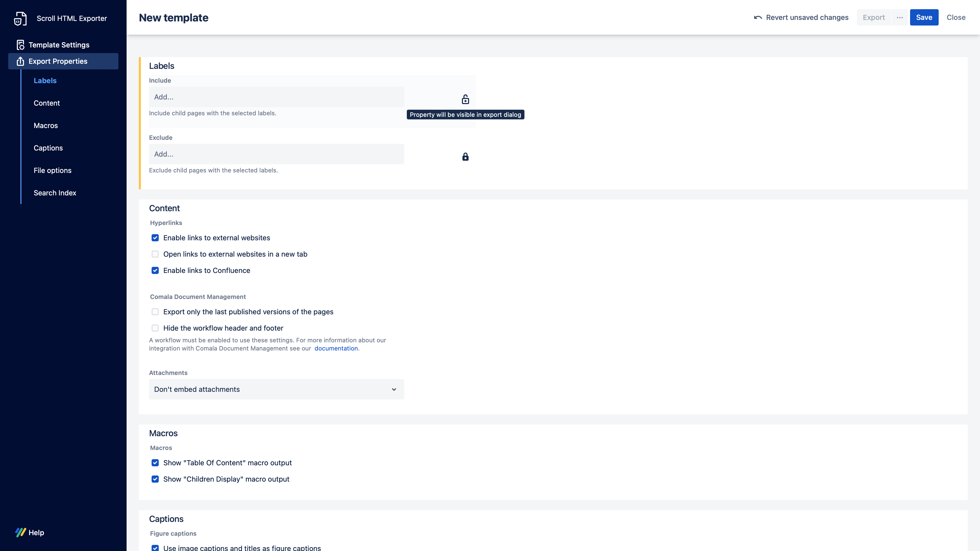
Task: Enable opening external links in new tab
Action: click(155, 254)
